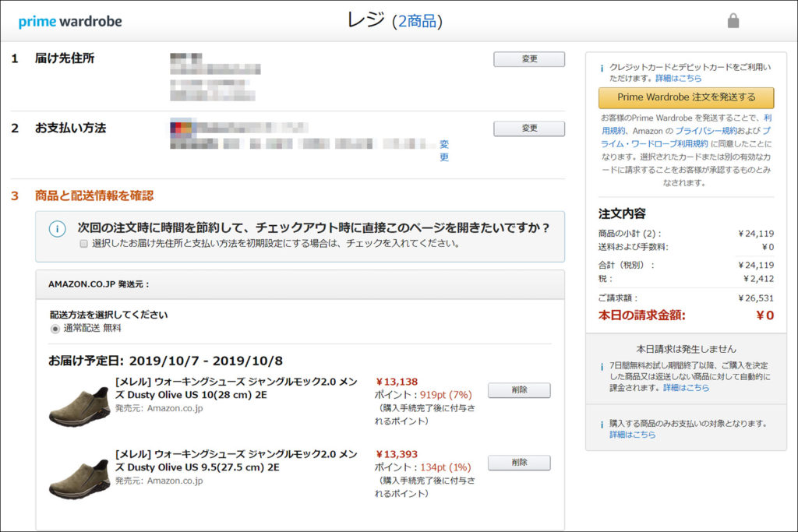Click the info icon beside next-order time-saving prompt
Screen dimensions: 798x532
pyautogui.click(x=57, y=229)
